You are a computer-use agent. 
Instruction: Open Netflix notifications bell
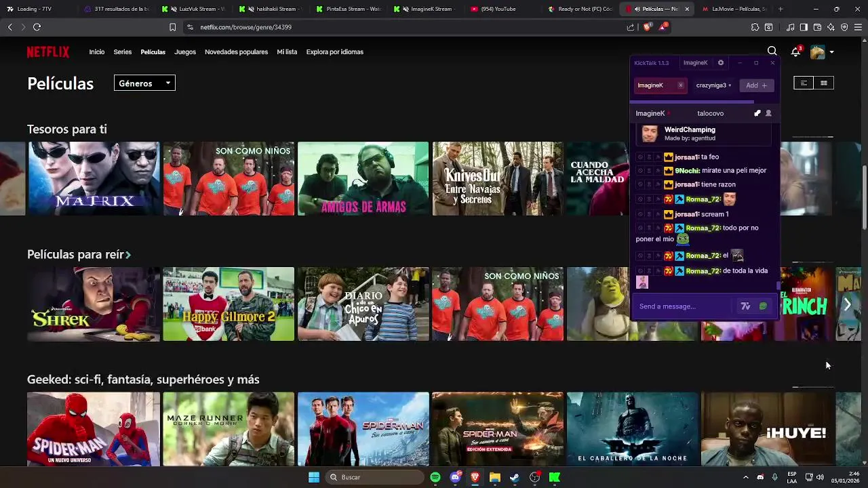point(795,52)
